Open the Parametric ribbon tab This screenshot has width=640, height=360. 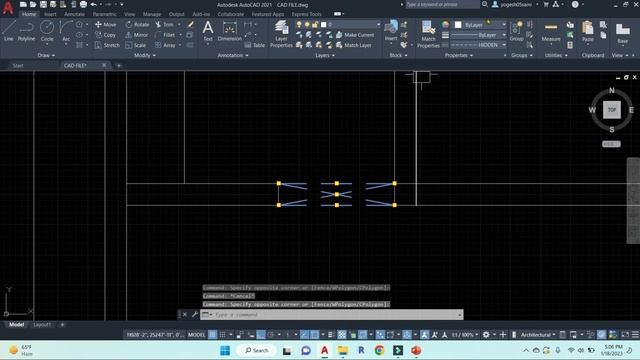pos(104,14)
